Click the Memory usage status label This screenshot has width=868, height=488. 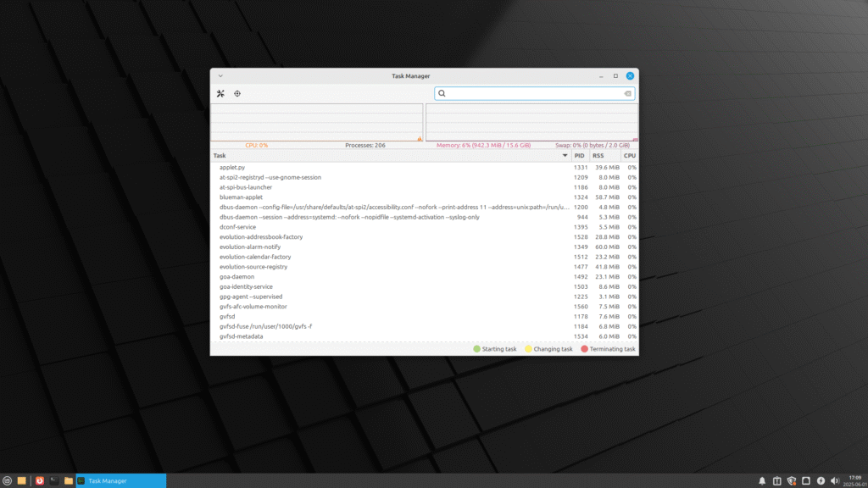point(483,145)
